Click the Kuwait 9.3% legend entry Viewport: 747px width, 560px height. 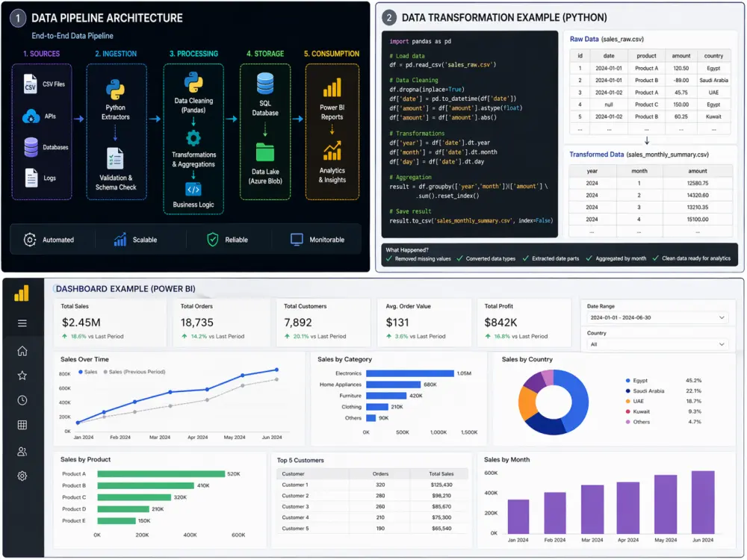pos(663,411)
